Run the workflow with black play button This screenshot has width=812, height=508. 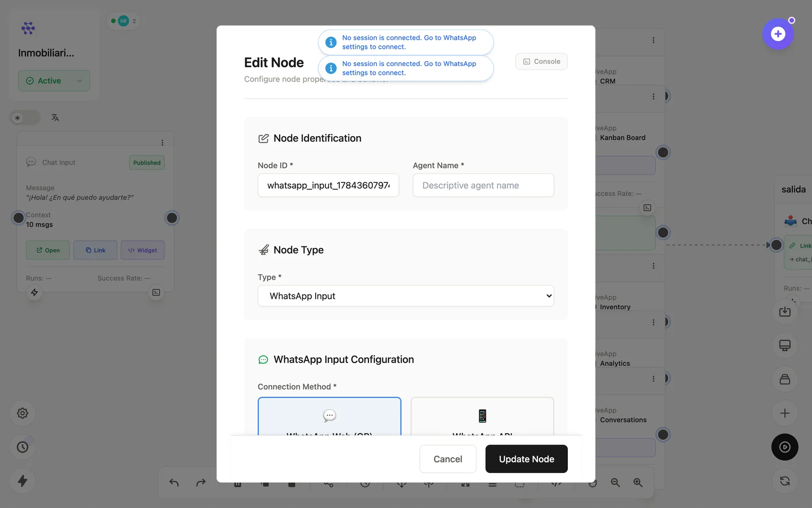[785, 447]
